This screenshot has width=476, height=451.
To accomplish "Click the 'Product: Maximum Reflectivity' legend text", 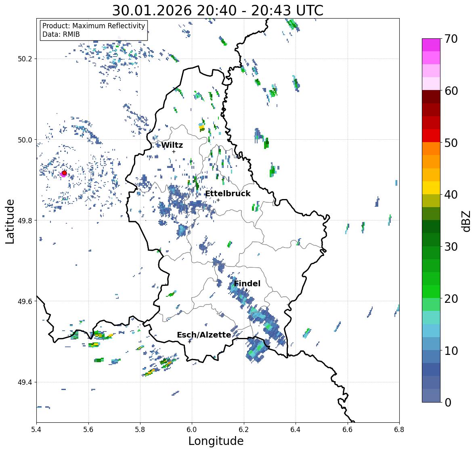I will [94, 26].
